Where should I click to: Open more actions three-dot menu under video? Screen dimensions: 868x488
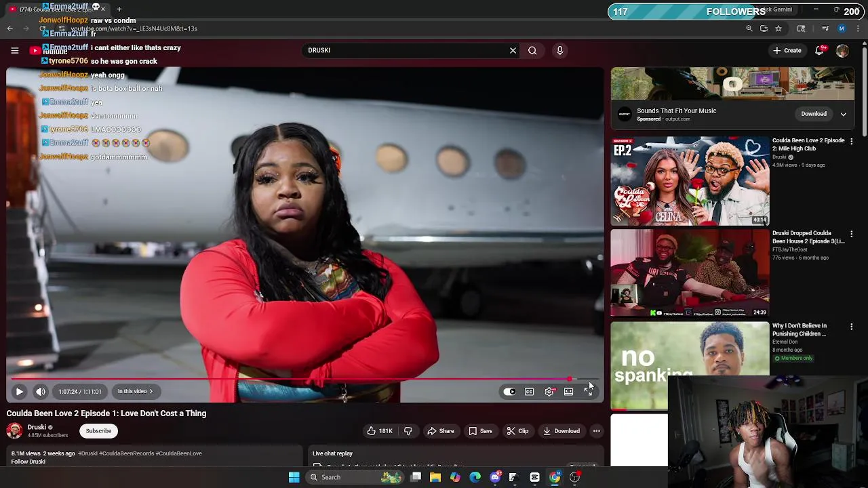pyautogui.click(x=596, y=431)
